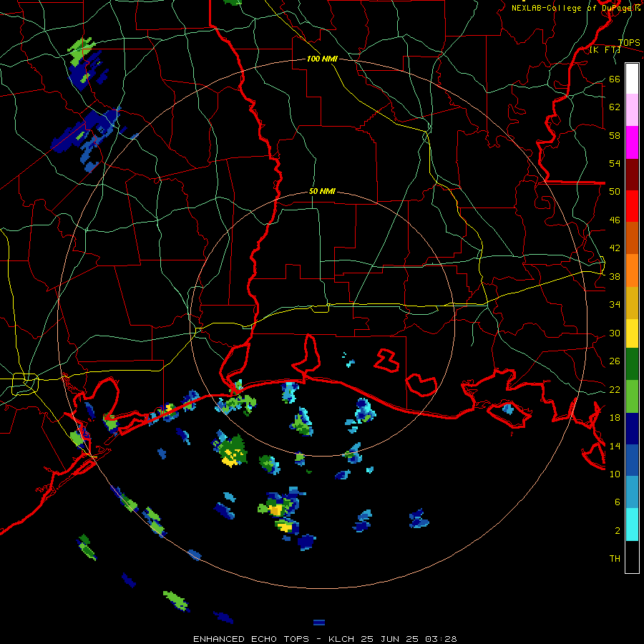Click the 10 legend value

tap(615, 474)
